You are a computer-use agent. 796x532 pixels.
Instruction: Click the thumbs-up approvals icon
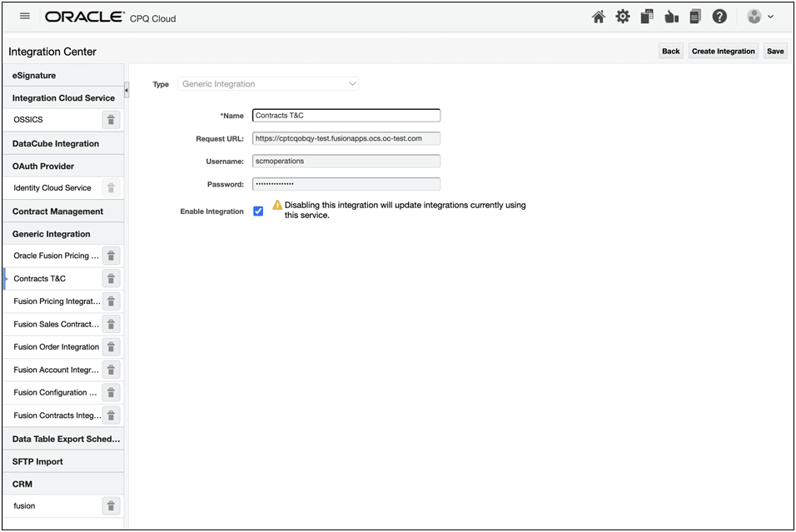click(671, 17)
